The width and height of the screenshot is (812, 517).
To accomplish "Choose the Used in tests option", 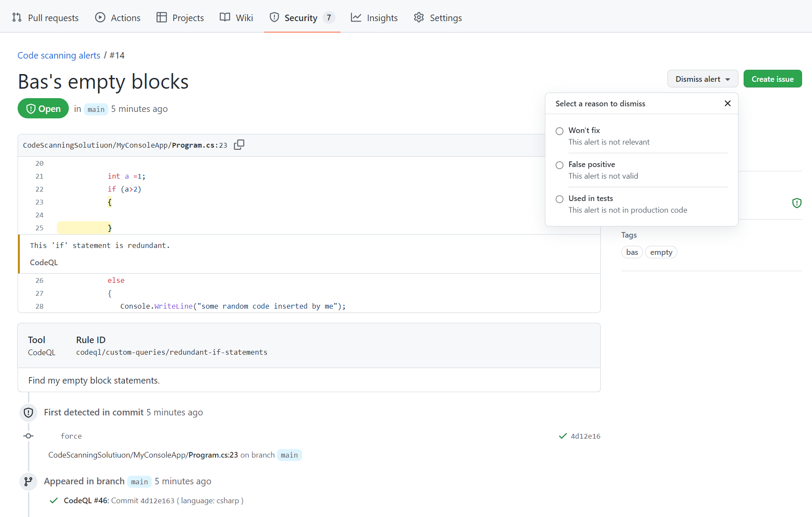I will tap(560, 199).
